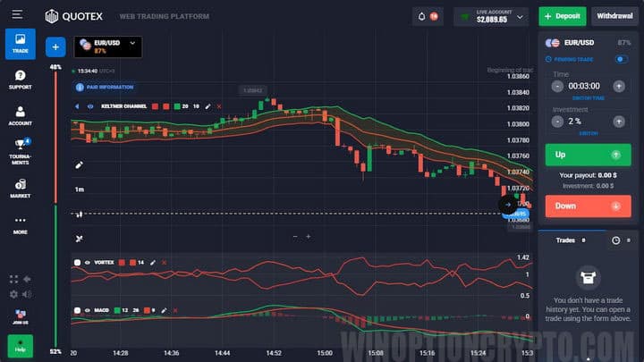The width and height of the screenshot is (644, 362).
Task: Decrease trade time with minus
Action: coord(557,86)
